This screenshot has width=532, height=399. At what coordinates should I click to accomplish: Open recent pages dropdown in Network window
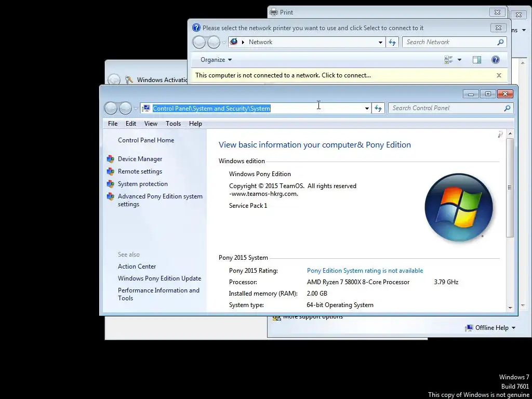point(224,43)
